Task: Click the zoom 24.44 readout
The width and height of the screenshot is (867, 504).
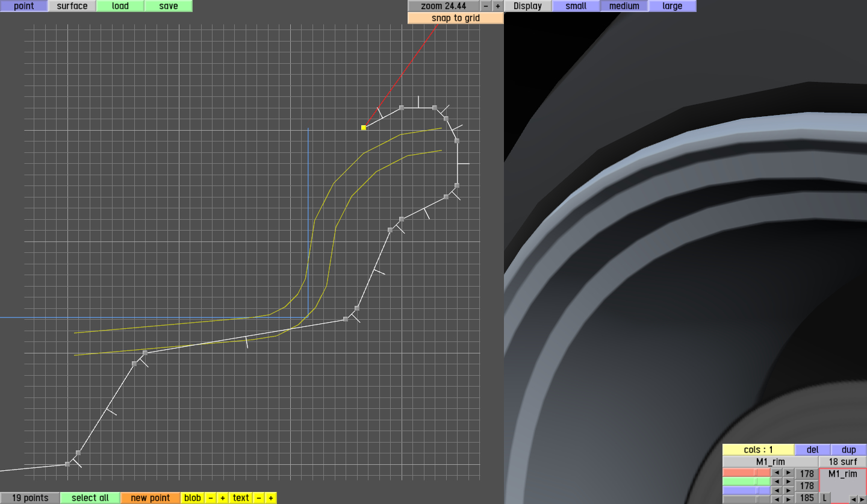Action: coord(444,6)
